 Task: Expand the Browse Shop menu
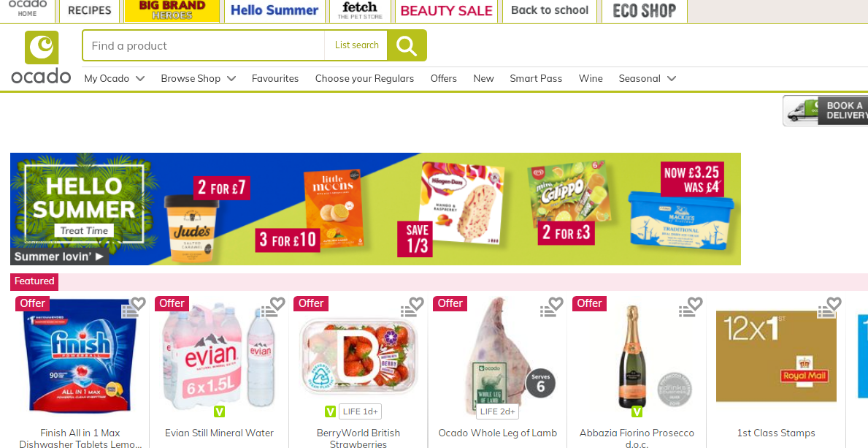[x=198, y=79]
